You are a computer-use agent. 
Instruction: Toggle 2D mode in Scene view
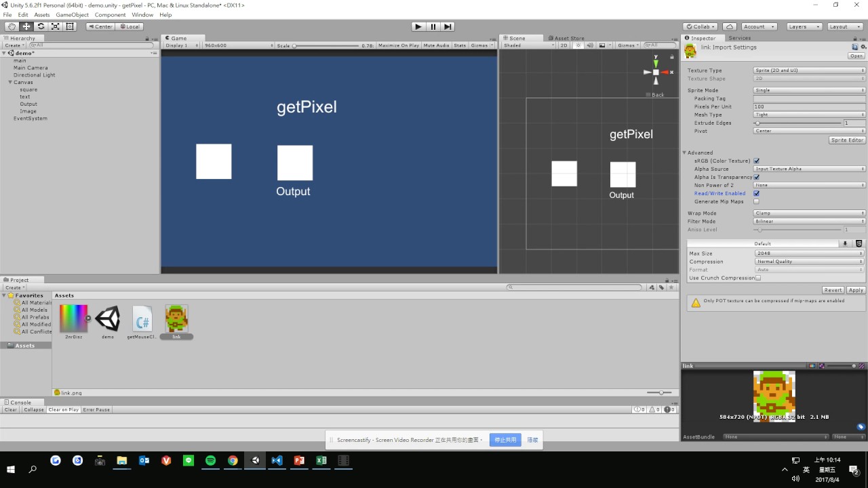click(564, 45)
